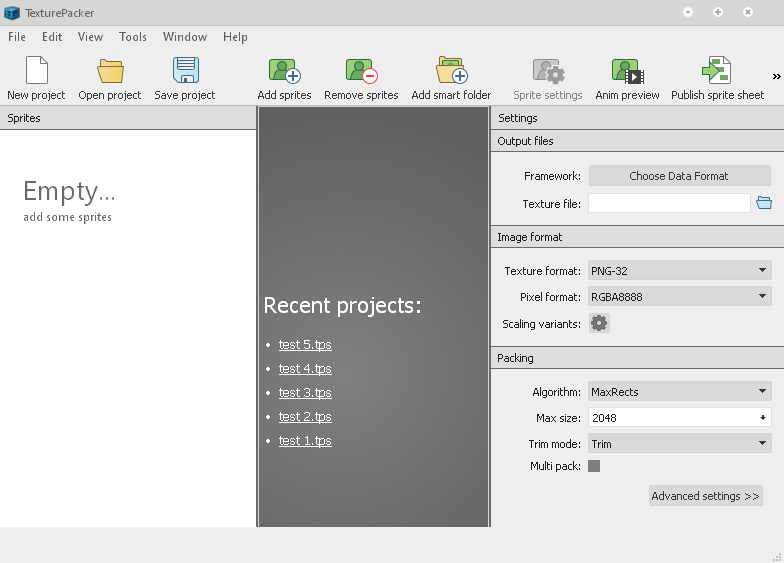The width and height of the screenshot is (784, 563).
Task: Click the Settings panel header
Action: click(638, 118)
